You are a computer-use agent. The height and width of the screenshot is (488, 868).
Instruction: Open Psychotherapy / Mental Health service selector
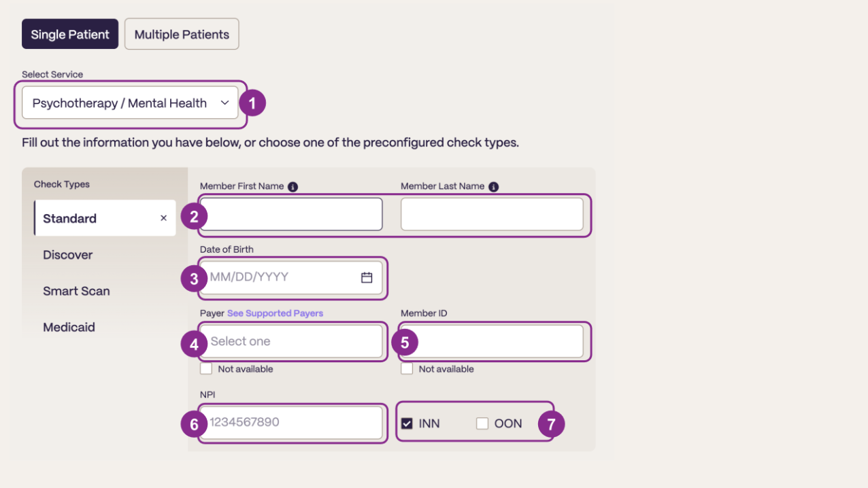(x=130, y=103)
